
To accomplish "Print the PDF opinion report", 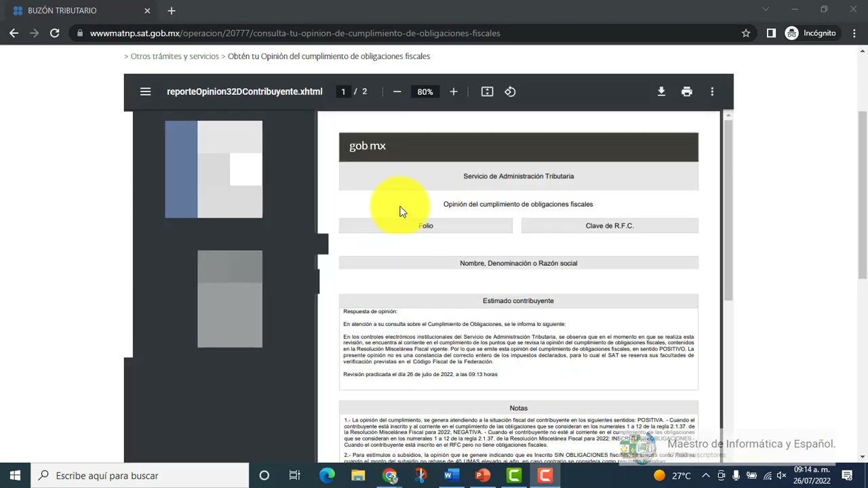I will [x=687, y=91].
